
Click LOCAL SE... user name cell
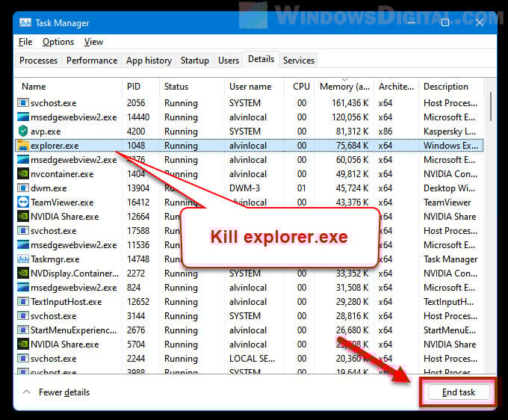pos(252,359)
